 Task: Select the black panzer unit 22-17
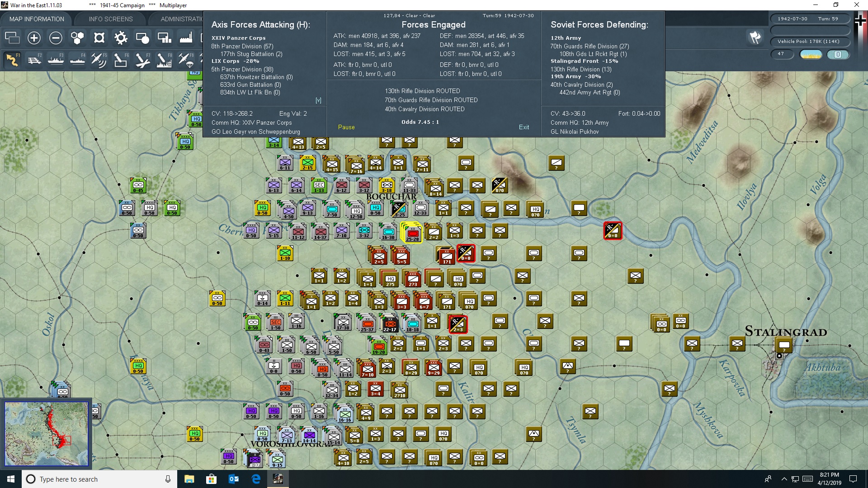point(390,324)
